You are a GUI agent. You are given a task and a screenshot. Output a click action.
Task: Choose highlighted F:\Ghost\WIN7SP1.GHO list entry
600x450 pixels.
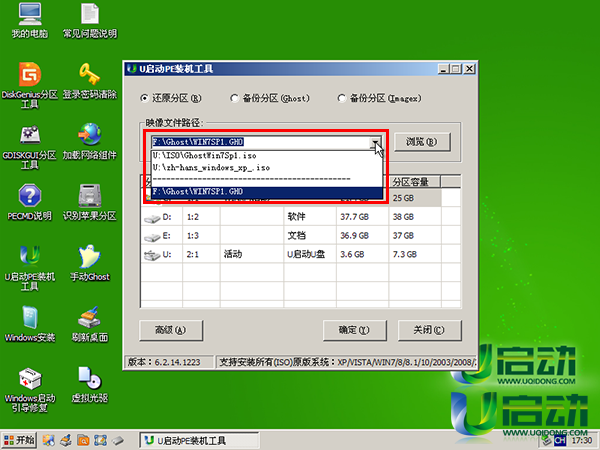(267, 192)
